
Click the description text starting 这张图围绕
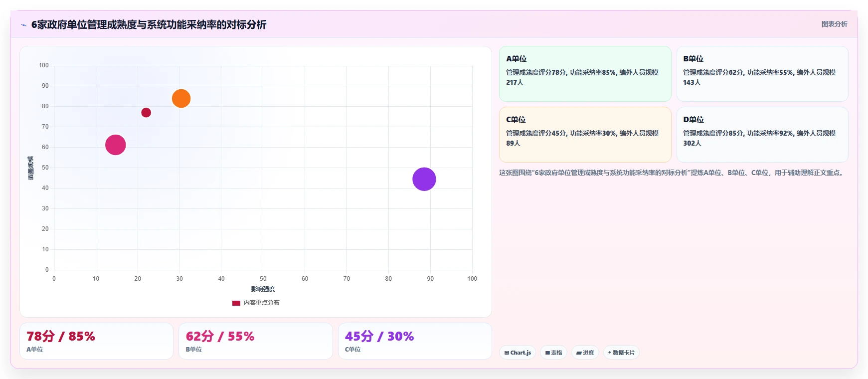click(x=672, y=173)
